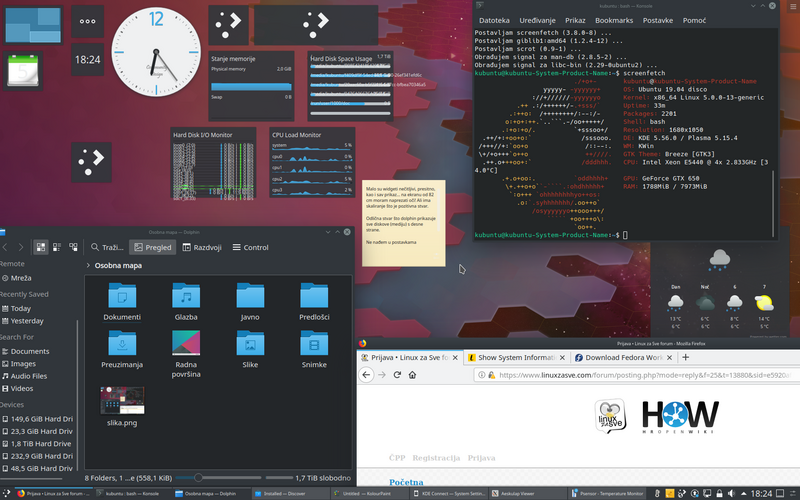Open Pomoć menu in Konsole
The height and width of the screenshot is (500, 800).
click(x=694, y=20)
